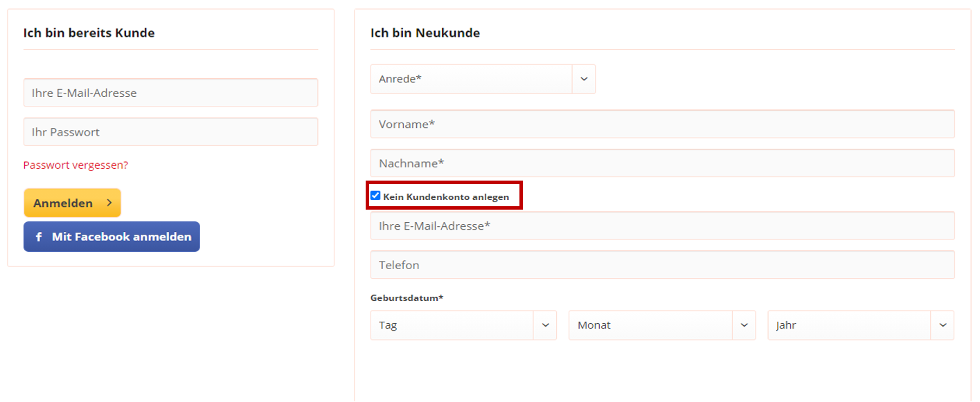Open the Anrede salutation dropdown
The width and height of the screenshot is (980, 402).
coord(472,79)
